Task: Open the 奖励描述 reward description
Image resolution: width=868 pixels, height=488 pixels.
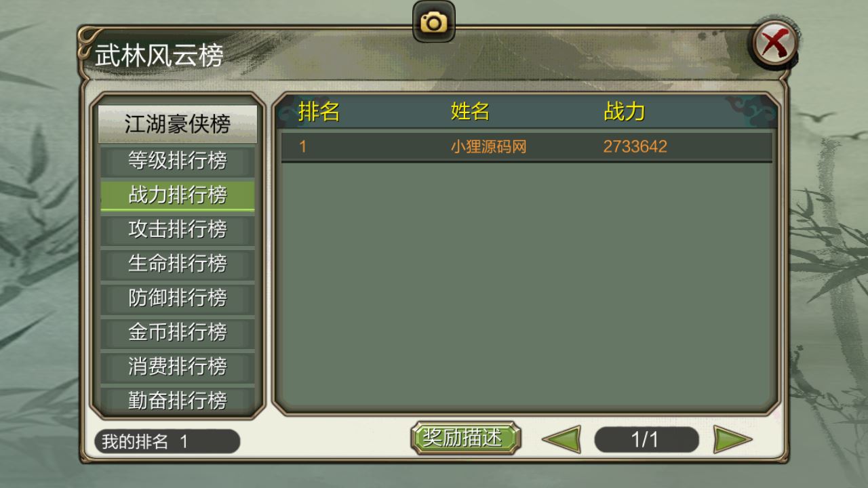Action: click(465, 439)
